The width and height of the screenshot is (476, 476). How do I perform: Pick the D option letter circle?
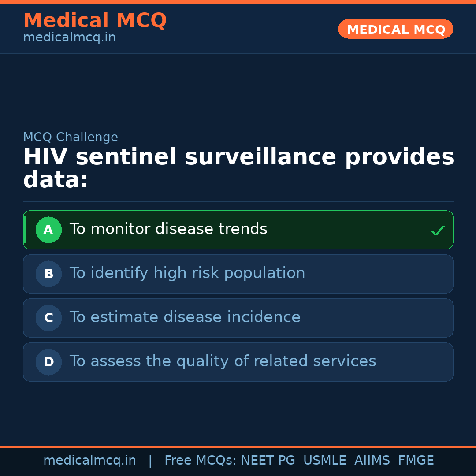pyautogui.click(x=48, y=362)
